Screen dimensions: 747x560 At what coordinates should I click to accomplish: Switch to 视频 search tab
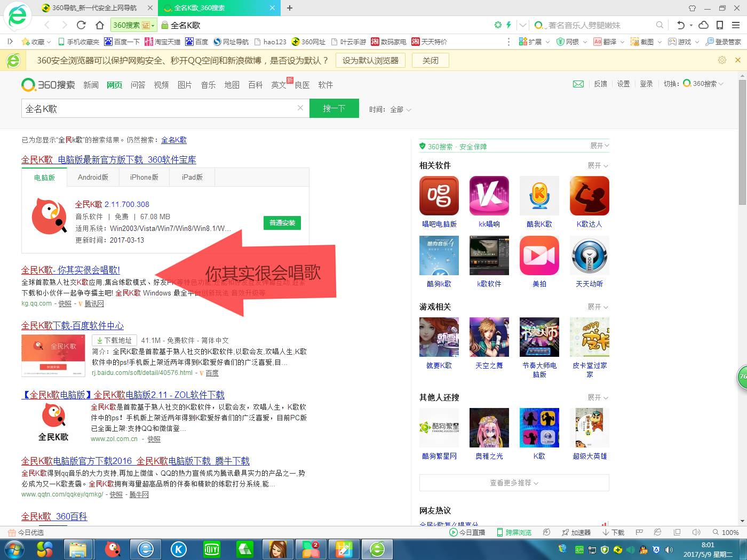161,85
